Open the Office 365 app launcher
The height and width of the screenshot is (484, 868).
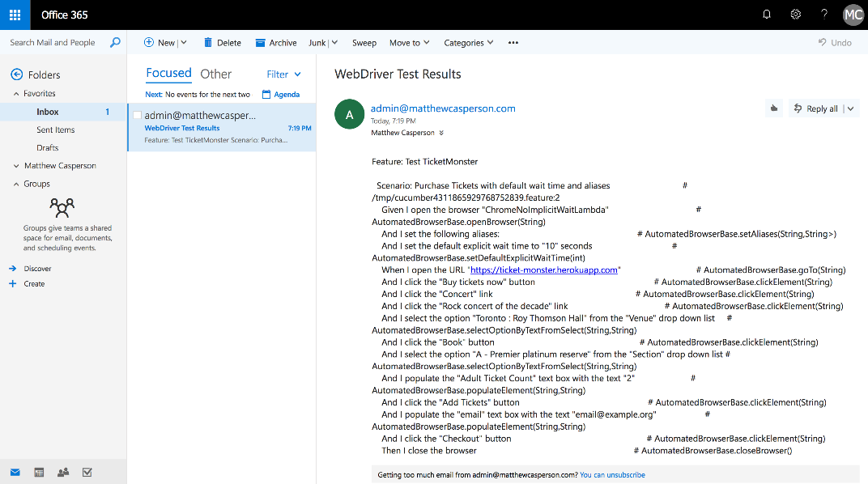tap(15, 15)
